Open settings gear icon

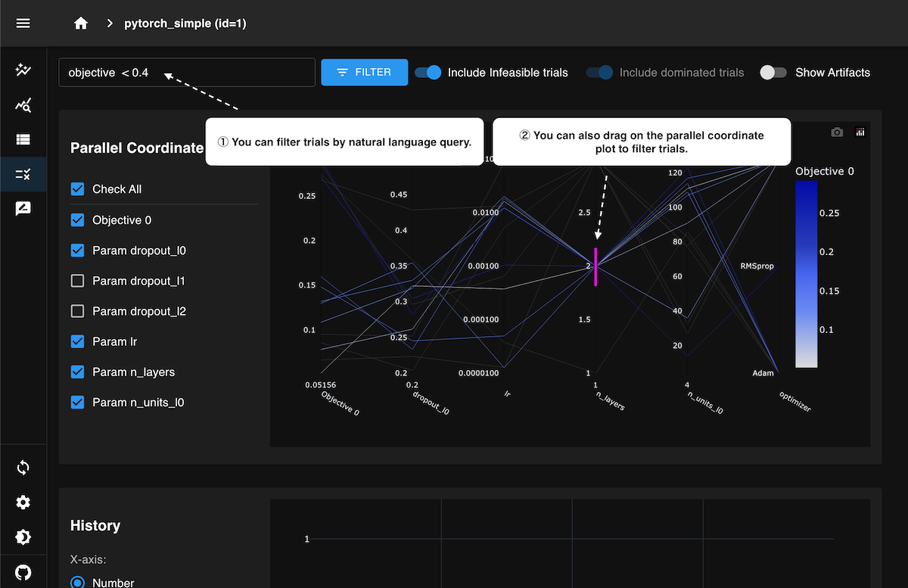click(x=23, y=502)
